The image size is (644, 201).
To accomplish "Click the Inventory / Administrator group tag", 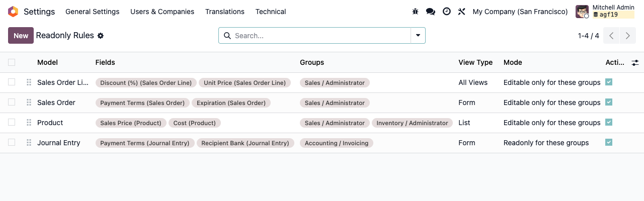I will pyautogui.click(x=412, y=123).
